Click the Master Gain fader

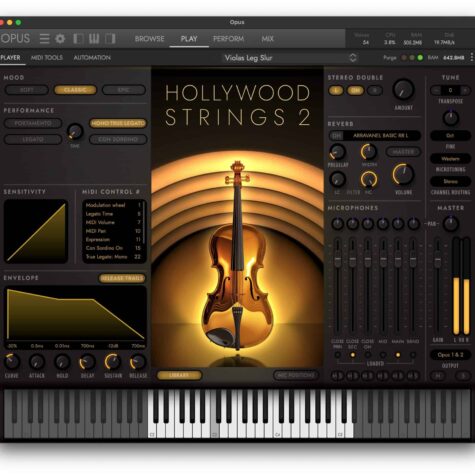pyautogui.click(x=438, y=259)
